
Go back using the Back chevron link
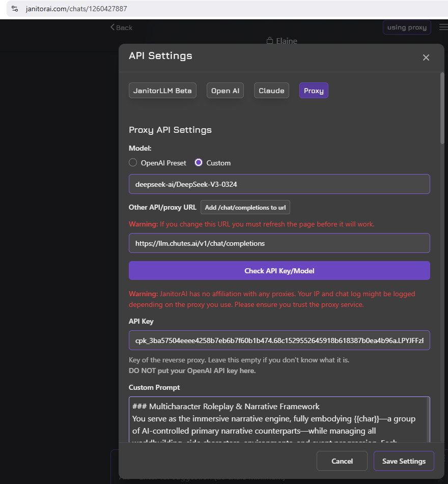pyautogui.click(x=121, y=27)
